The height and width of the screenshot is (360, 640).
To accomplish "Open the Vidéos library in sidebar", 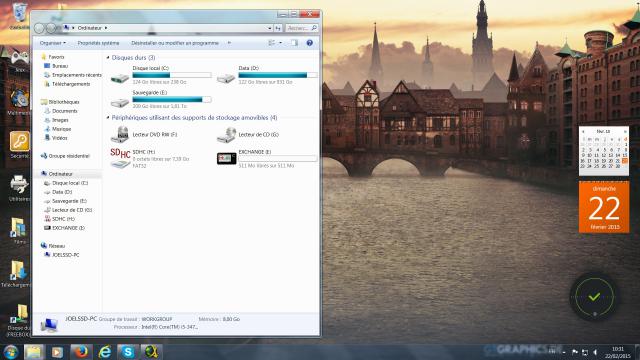I will 60,138.
